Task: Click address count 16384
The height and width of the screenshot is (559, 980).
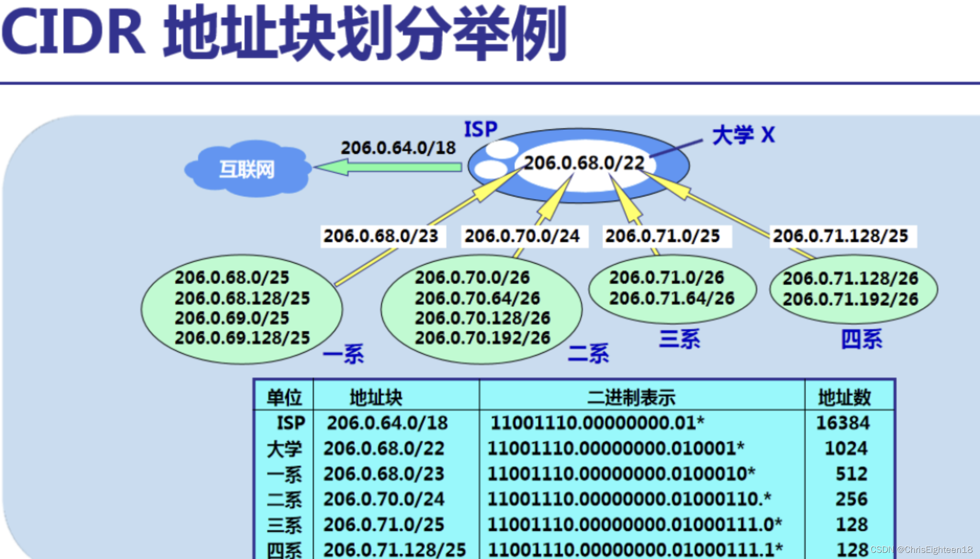Action: click(843, 423)
